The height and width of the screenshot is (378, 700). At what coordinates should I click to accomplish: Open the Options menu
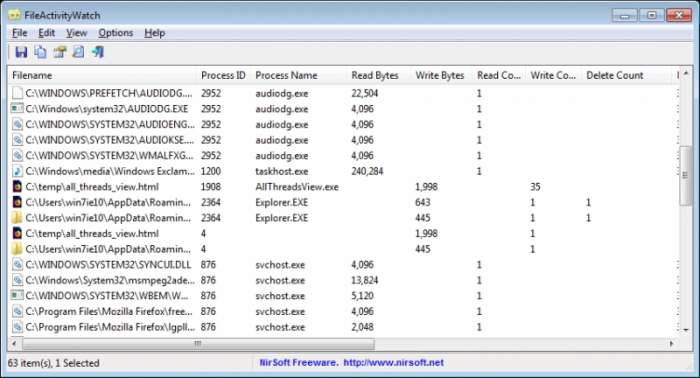(x=116, y=33)
